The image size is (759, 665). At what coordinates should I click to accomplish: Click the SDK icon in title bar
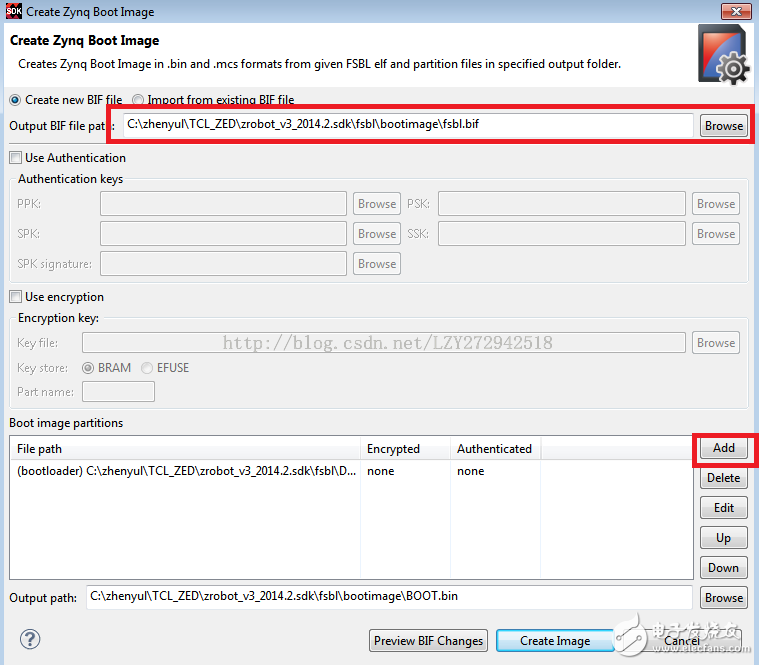(13, 11)
